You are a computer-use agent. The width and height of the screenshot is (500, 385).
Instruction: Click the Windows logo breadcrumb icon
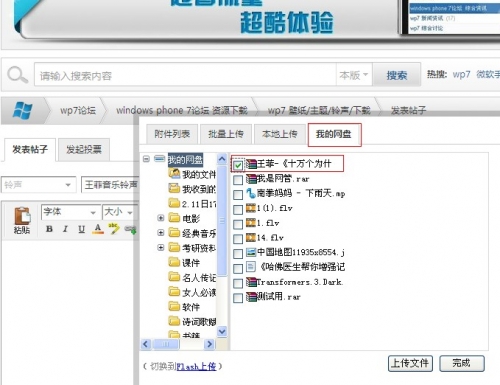pos(22,110)
